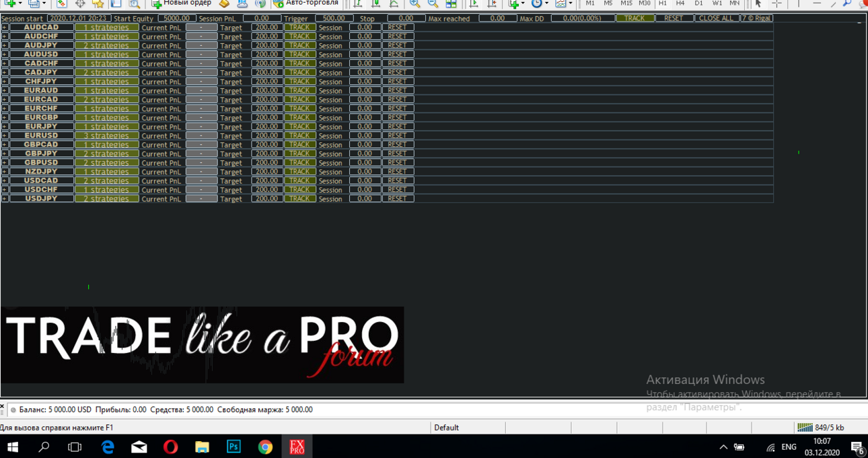Open the Strategy Tester magnifier icon

click(x=134, y=3)
